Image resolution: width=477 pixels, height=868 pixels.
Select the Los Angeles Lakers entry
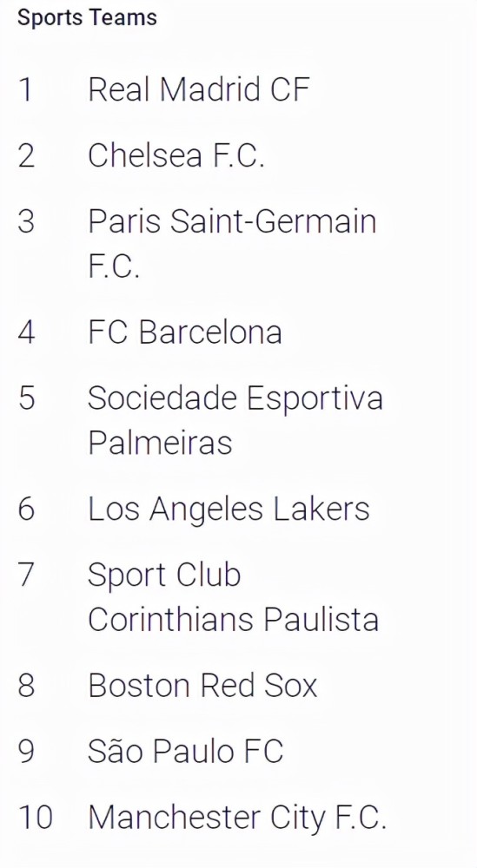(x=229, y=509)
